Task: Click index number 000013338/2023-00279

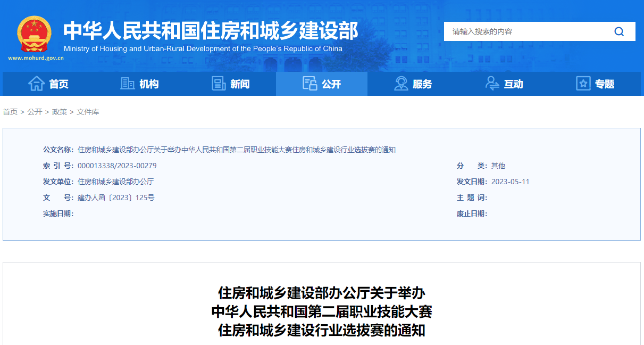Action: pyautogui.click(x=117, y=166)
